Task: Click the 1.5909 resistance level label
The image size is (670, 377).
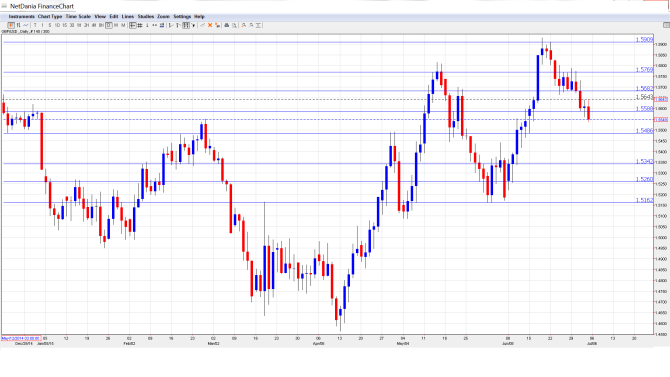Action: click(x=644, y=39)
